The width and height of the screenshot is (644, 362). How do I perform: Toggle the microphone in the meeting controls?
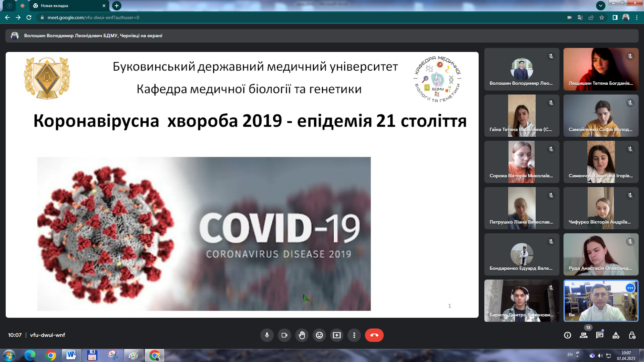(267, 335)
